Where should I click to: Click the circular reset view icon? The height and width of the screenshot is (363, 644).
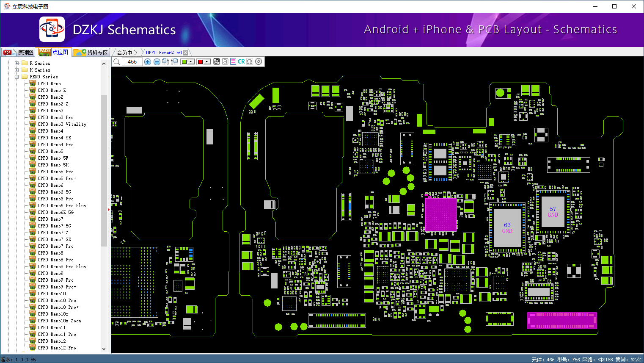[x=259, y=61]
